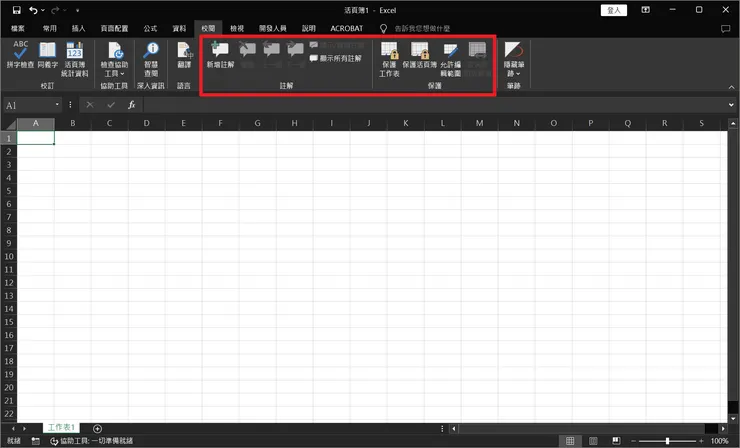
Task: Click the Tell Me search box
Action: coord(422,29)
